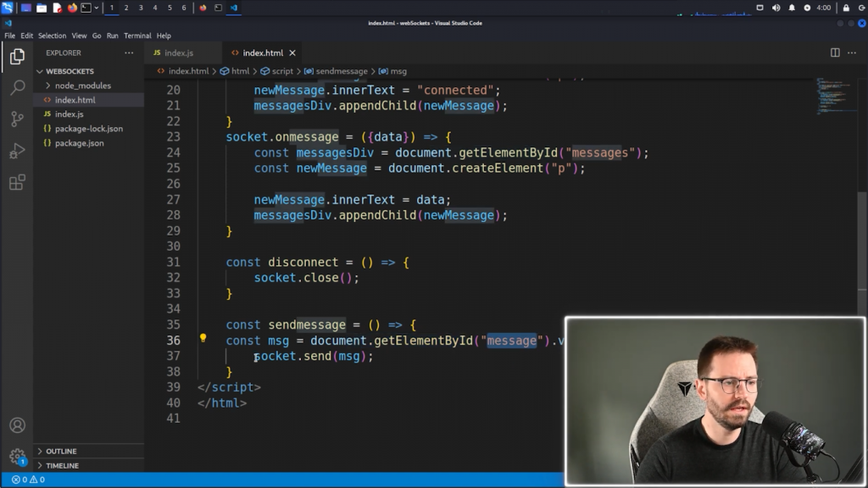Screen dimensions: 868x488
Task: Open the Search view in activity bar
Action: [17, 87]
